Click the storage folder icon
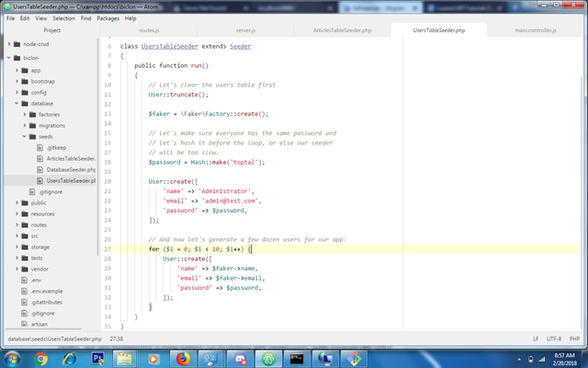The width and height of the screenshot is (588, 368). [x=25, y=247]
